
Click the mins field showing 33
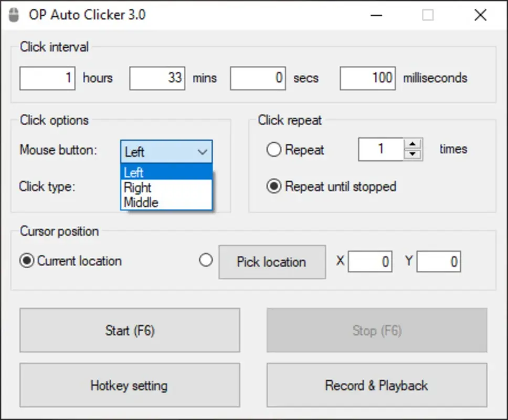[x=157, y=78]
